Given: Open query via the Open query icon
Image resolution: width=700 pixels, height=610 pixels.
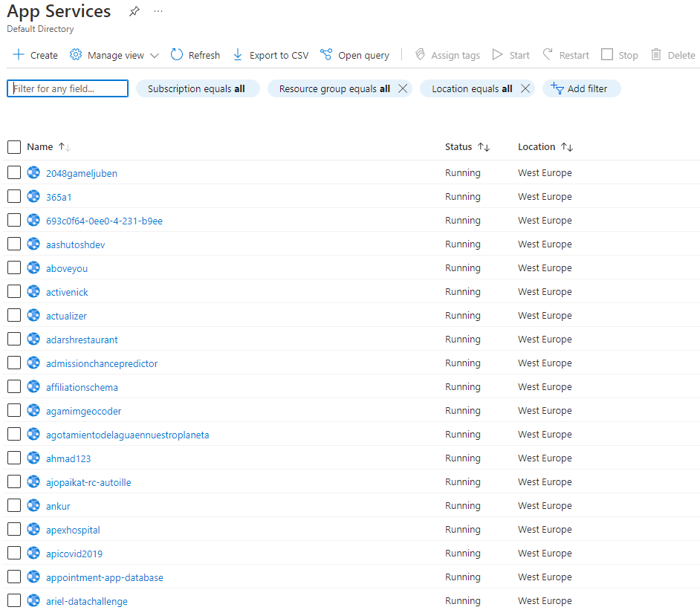Looking at the screenshot, I should tap(326, 55).
